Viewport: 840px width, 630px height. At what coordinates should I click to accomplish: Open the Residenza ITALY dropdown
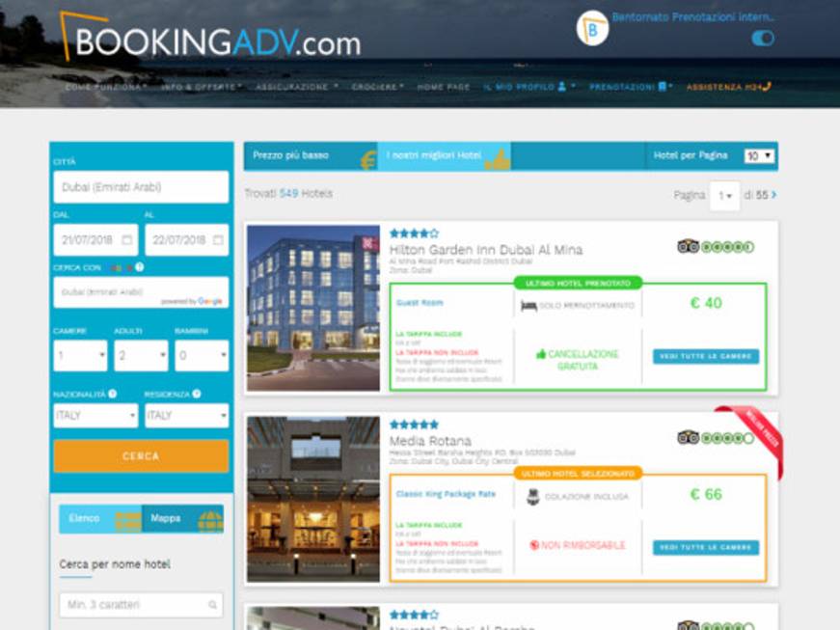coord(186,415)
